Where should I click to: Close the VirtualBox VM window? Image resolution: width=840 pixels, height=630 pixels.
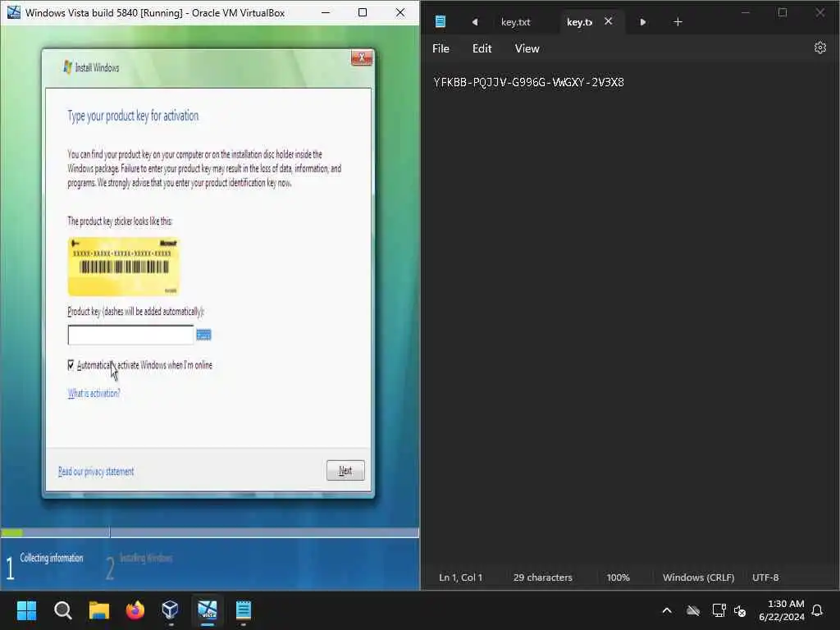[x=400, y=12]
